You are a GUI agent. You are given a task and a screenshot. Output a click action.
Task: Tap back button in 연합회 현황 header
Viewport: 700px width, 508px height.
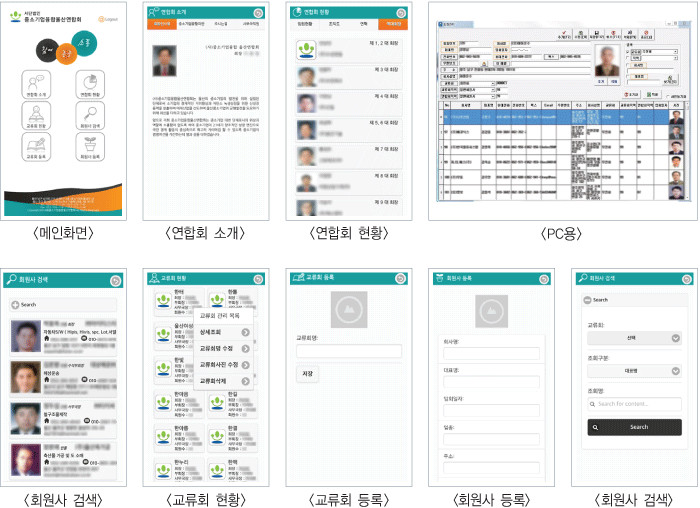pos(401,13)
